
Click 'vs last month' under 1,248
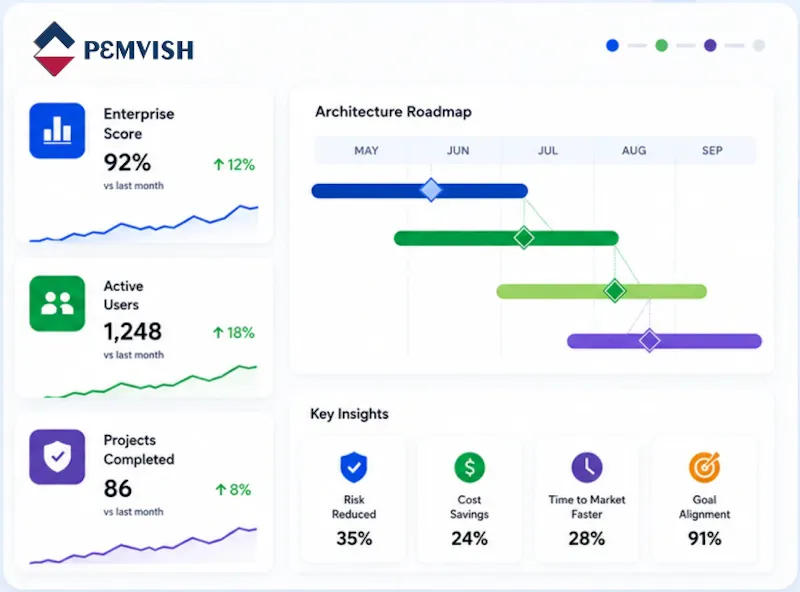pyautogui.click(x=134, y=355)
